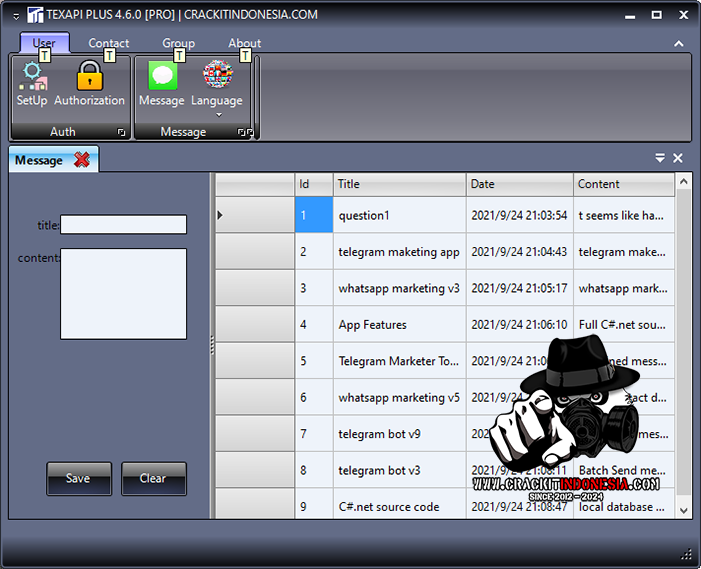This screenshot has height=569, width=701.
Task: Select the About ribbon tab
Action: pyautogui.click(x=244, y=43)
